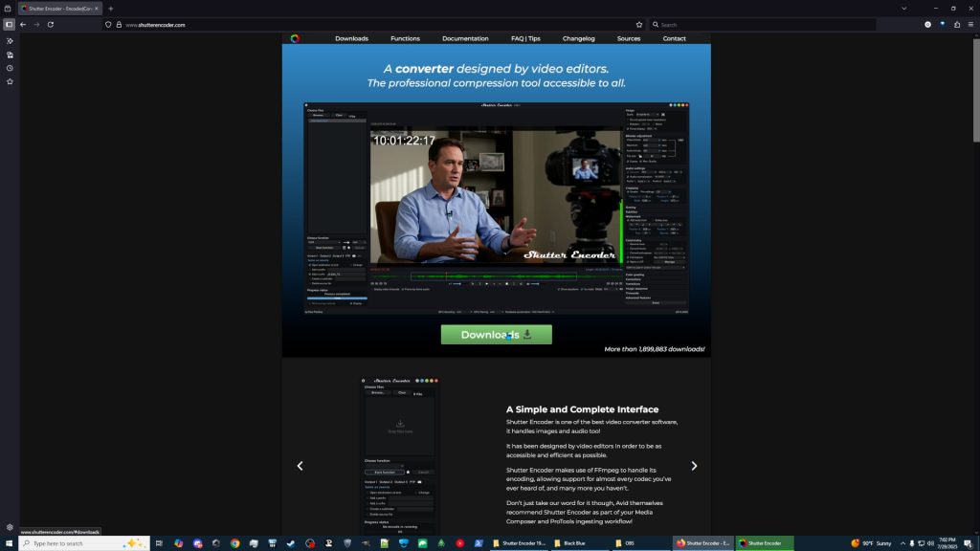Go back to the previous page in browser
Viewport: 980px width, 551px height.
tap(23, 25)
